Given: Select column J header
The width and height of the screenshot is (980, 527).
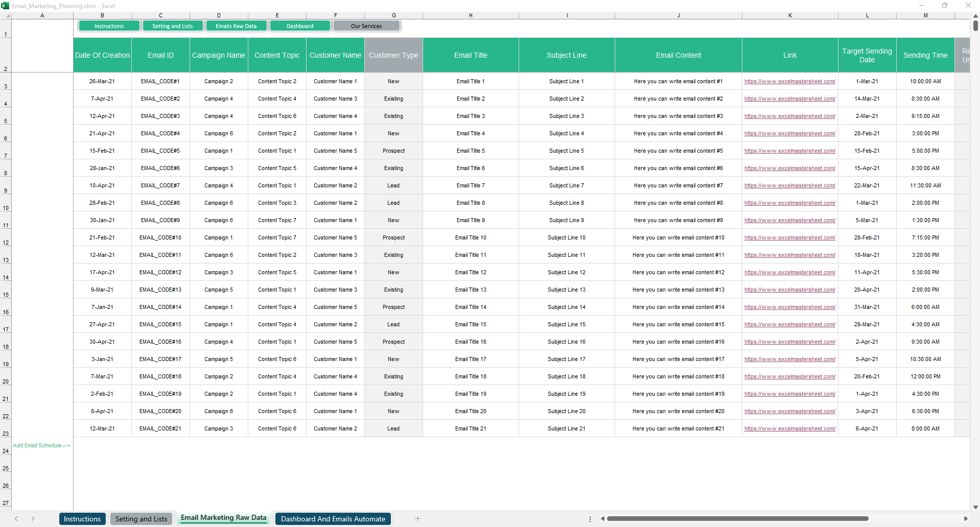Looking at the screenshot, I should point(678,15).
